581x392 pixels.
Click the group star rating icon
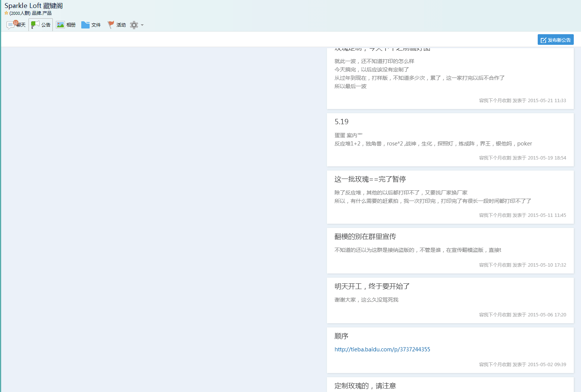click(6, 13)
